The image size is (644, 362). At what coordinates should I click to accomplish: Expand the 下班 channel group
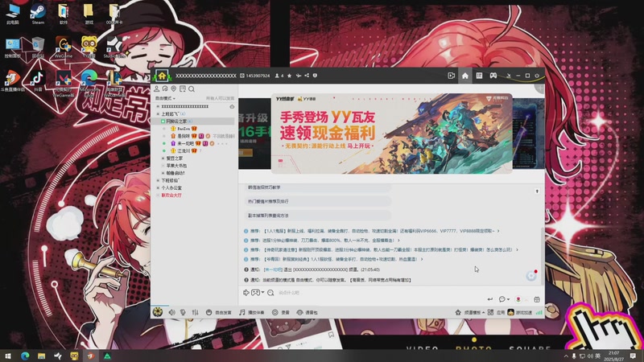[x=158, y=180]
